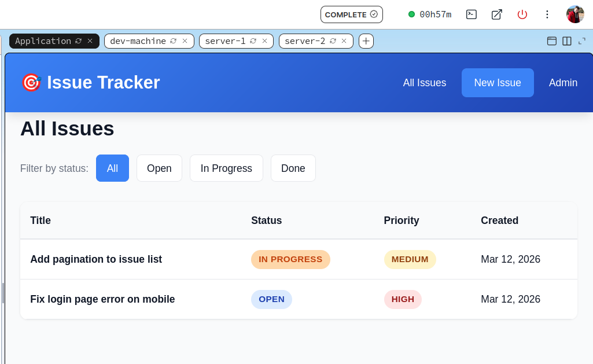This screenshot has width=593, height=364.
Task: Select the browser window layout icon
Action: coord(552,41)
